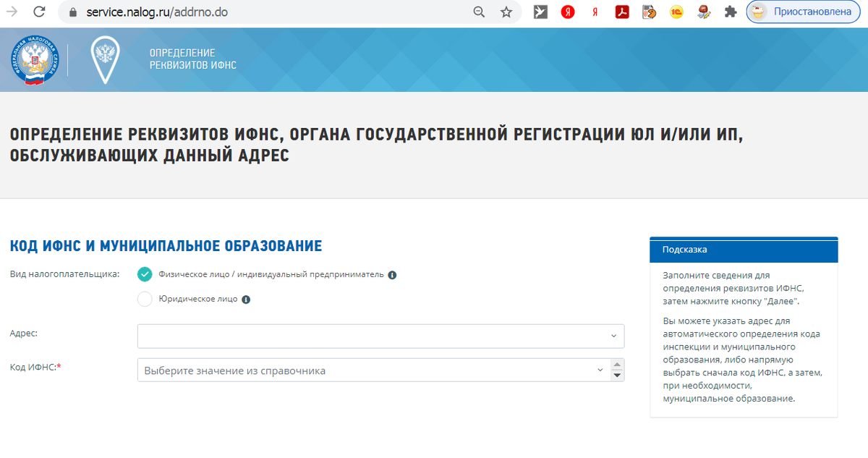Screen dimensions: 868x458
Task: Show info icon for Физическое лицо option
Action: (392, 276)
